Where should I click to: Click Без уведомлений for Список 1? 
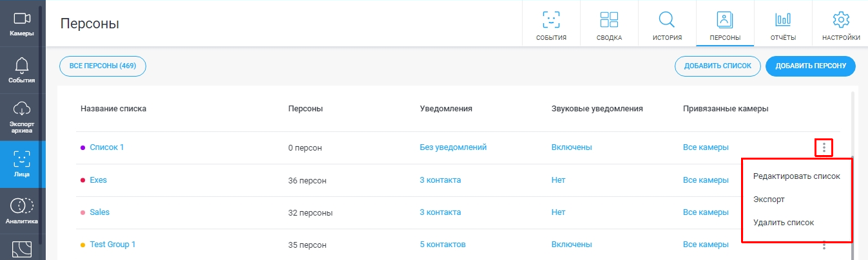point(453,147)
